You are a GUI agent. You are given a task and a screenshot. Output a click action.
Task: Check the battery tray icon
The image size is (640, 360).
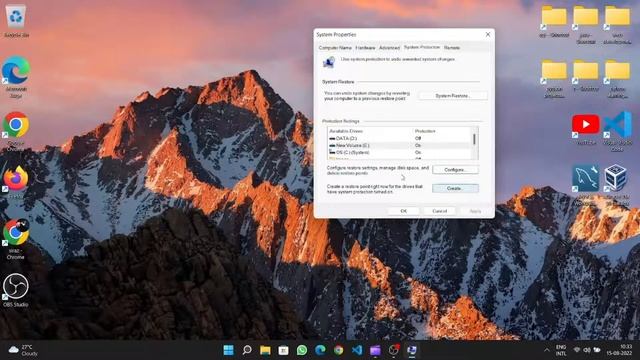tap(597, 350)
